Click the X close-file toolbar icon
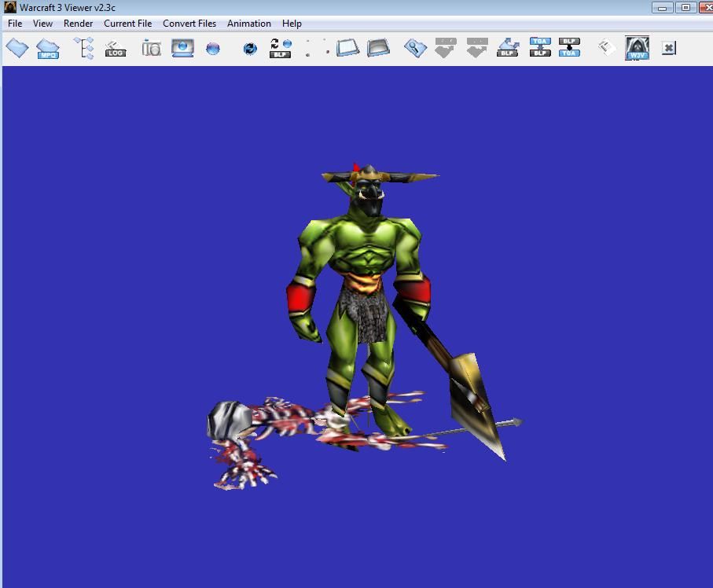This screenshot has height=588, width=713. click(x=668, y=48)
